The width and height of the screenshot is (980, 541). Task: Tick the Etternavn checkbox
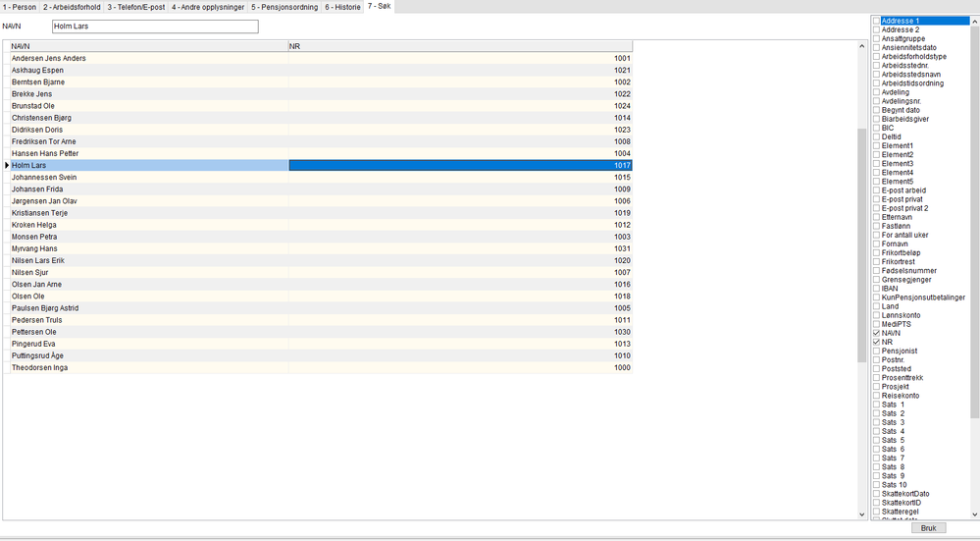876,217
